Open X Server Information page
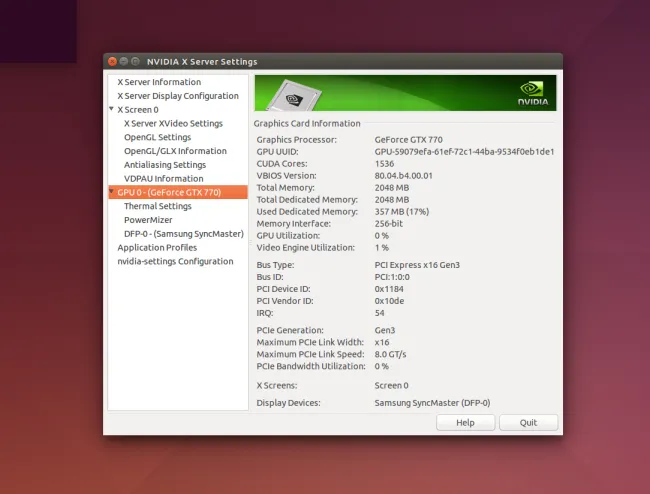The width and height of the screenshot is (650, 494). tap(158, 82)
